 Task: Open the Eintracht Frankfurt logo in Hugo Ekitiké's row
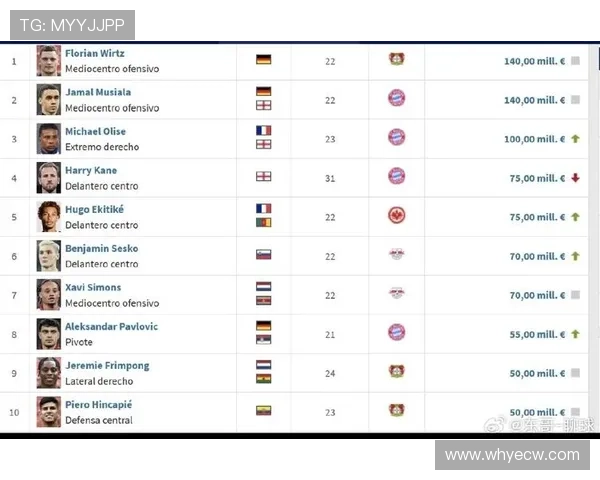pyautogui.click(x=397, y=216)
